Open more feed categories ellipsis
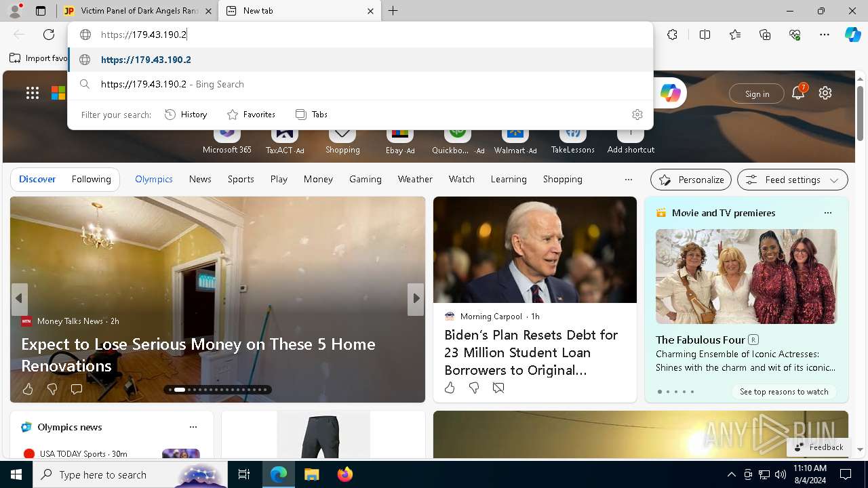 (629, 180)
